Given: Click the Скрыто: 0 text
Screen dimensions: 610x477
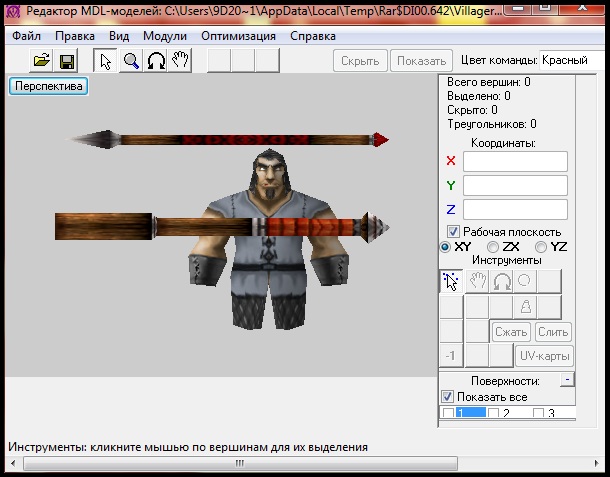Looking at the screenshot, I should pyautogui.click(x=472, y=110).
